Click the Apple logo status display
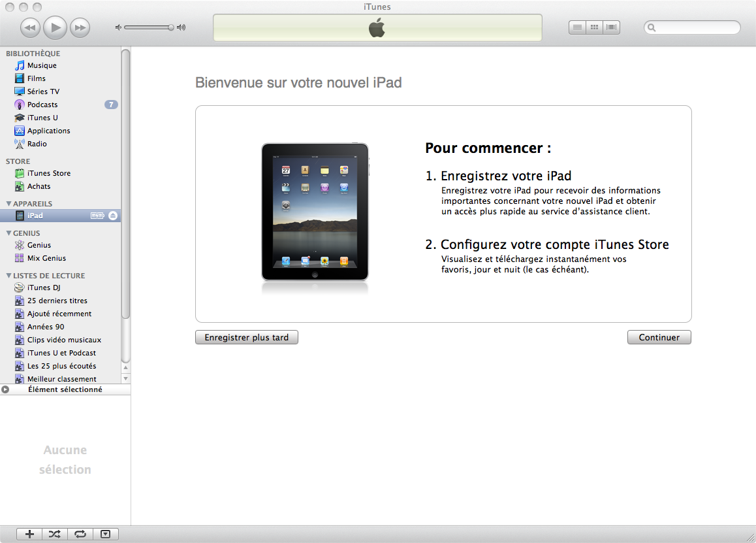This screenshot has width=756, height=543. point(377,27)
